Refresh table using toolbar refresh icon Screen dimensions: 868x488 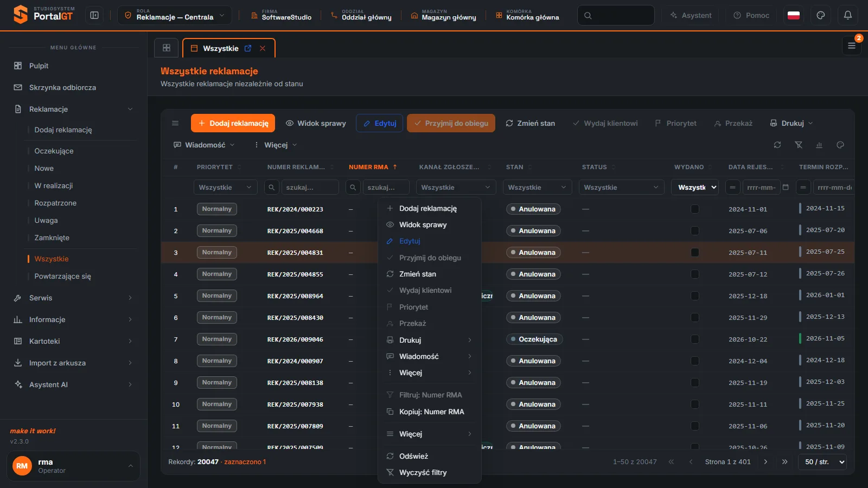click(x=777, y=145)
